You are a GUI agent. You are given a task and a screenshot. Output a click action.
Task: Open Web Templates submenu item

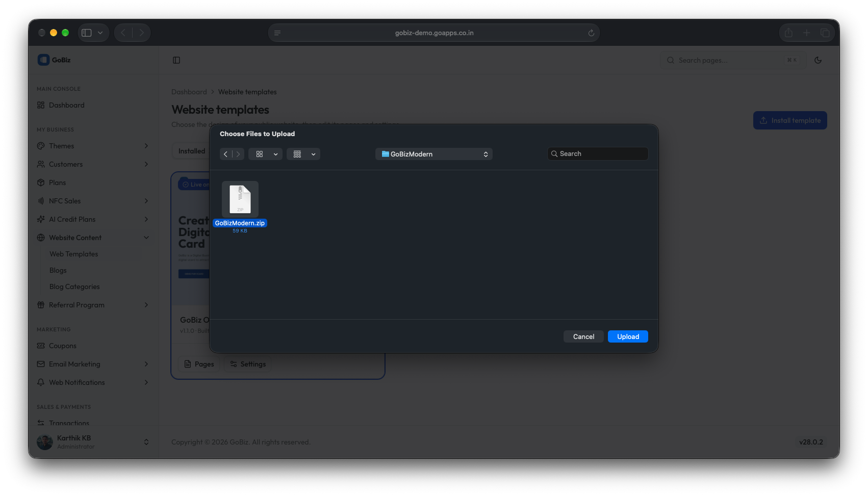pos(73,254)
